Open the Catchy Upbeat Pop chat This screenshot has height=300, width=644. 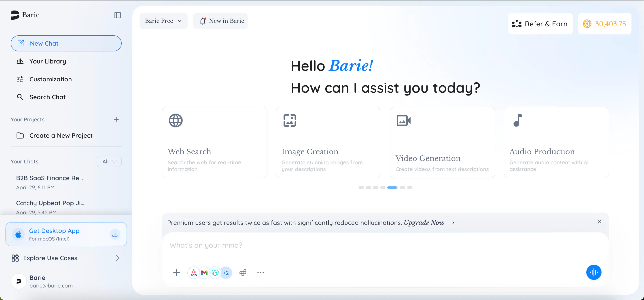[x=50, y=207]
